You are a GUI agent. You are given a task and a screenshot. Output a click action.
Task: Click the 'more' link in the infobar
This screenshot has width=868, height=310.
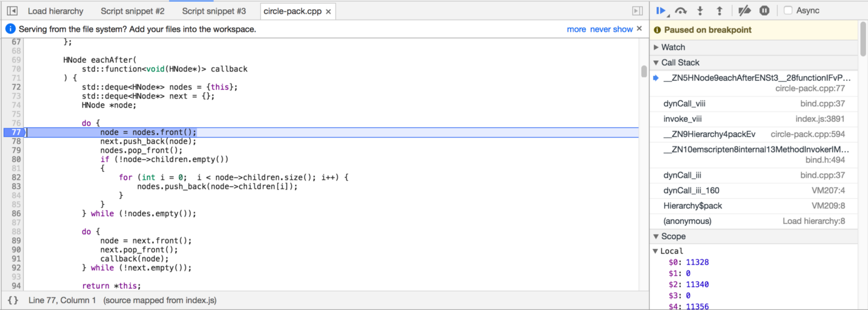[576, 29]
